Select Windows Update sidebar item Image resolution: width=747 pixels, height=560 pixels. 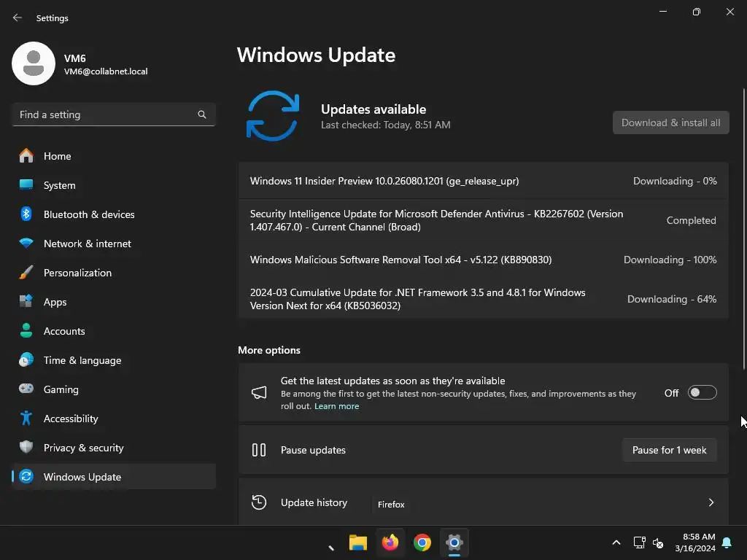coord(114,476)
